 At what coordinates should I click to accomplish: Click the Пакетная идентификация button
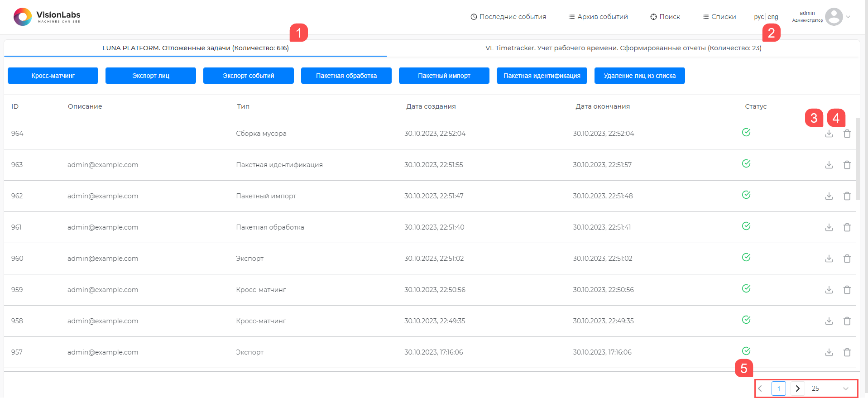coord(542,76)
